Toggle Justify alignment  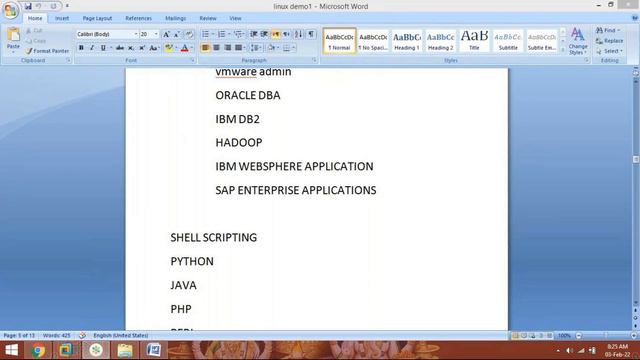(239, 48)
